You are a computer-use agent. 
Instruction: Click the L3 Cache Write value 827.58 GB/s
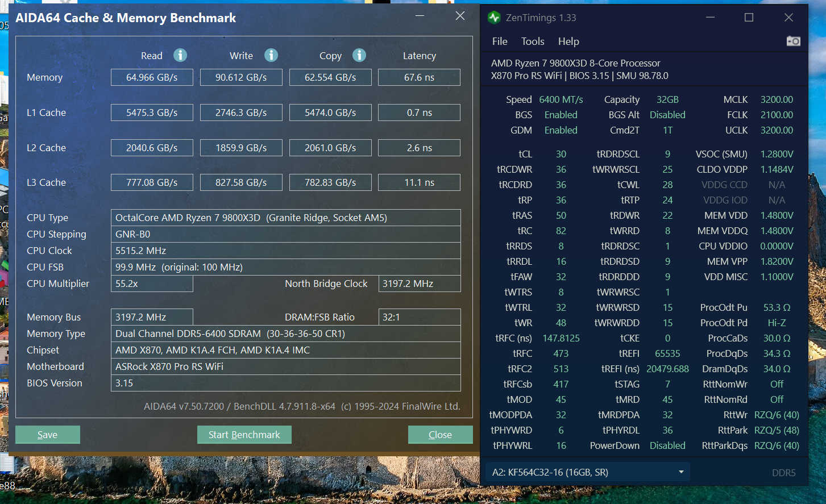pos(241,182)
